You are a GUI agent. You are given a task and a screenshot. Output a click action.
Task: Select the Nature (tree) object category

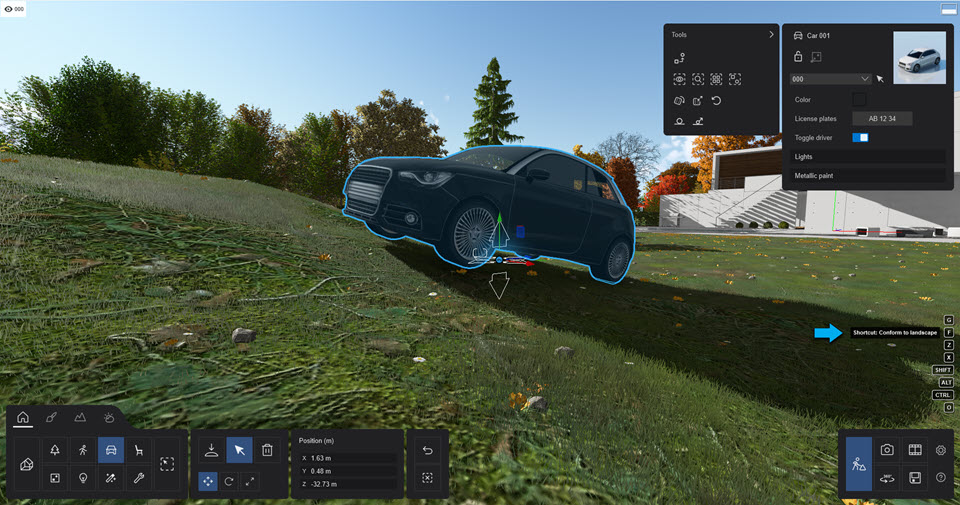[x=54, y=451]
